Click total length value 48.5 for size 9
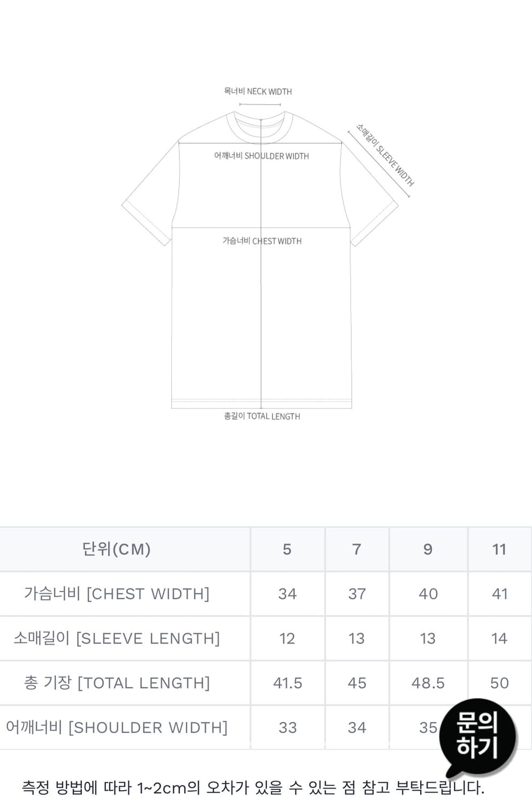This screenshot has height=803, width=532. 428,683
